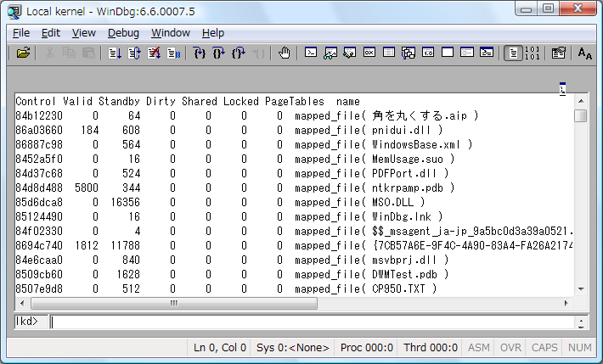
Task: Click the 'WindowsBase.xml' file name
Action: click(416, 145)
